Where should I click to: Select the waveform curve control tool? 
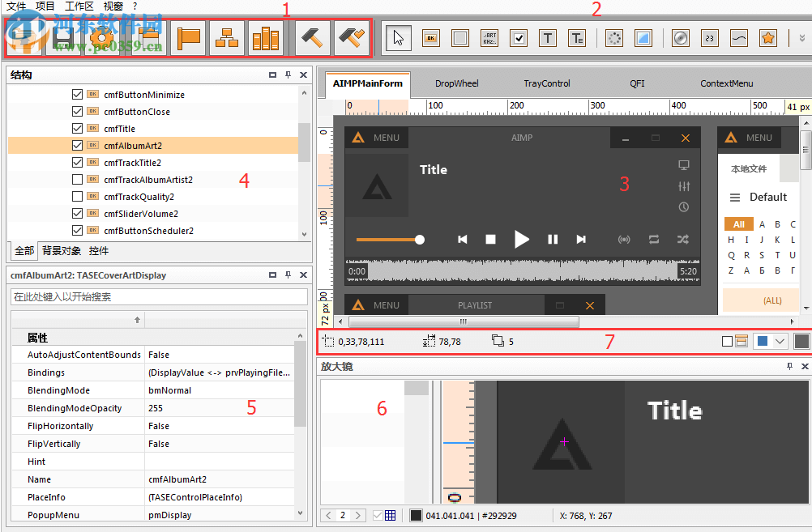pos(739,38)
